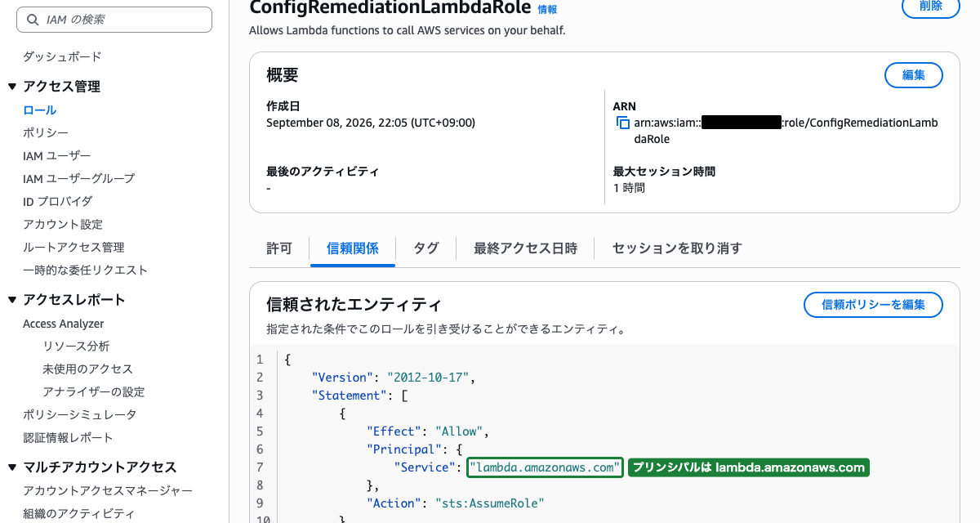The image size is (980, 523).
Task: Collapse the アクセス管理 section
Action: (11, 87)
